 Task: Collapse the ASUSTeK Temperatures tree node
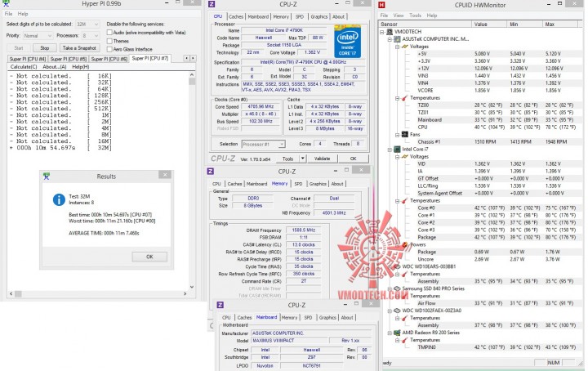(x=397, y=98)
